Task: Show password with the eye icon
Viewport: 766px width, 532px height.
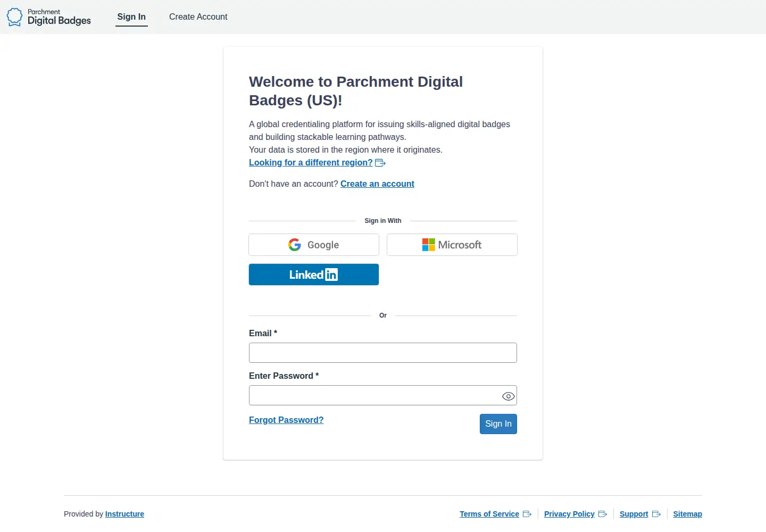Action: pos(508,396)
